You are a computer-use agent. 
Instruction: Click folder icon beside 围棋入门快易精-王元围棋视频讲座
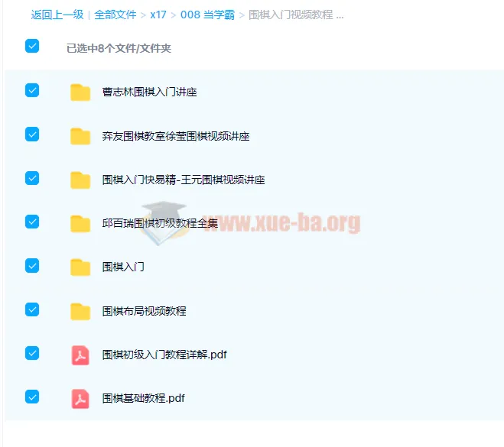80,180
